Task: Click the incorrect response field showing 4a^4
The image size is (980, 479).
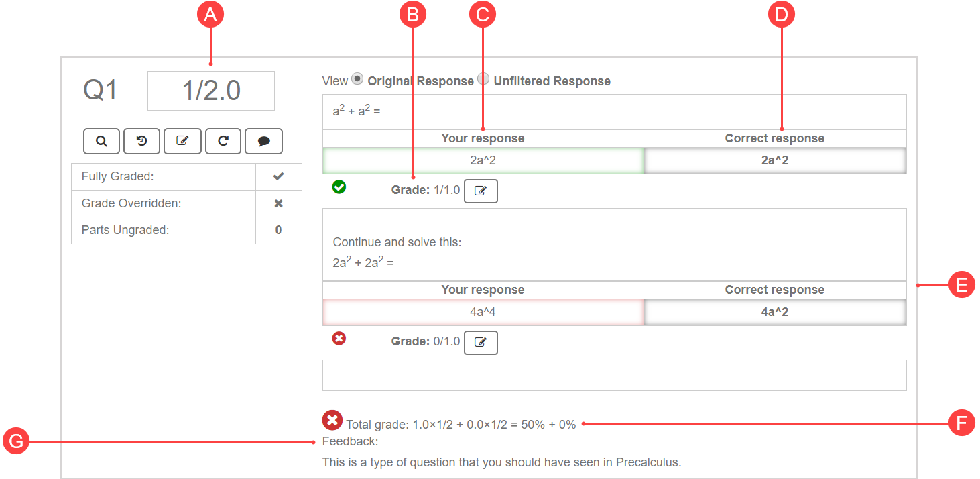Action: click(x=483, y=313)
